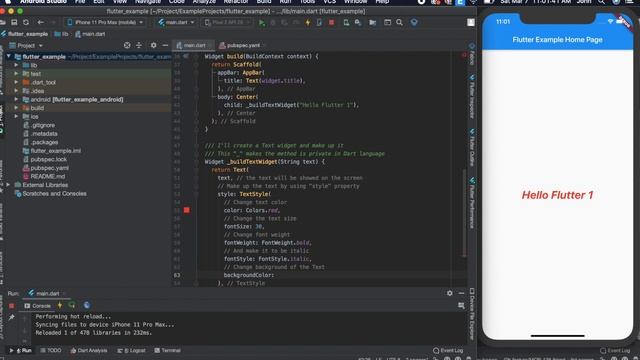Open Flutter Performance side panel

click(472, 203)
